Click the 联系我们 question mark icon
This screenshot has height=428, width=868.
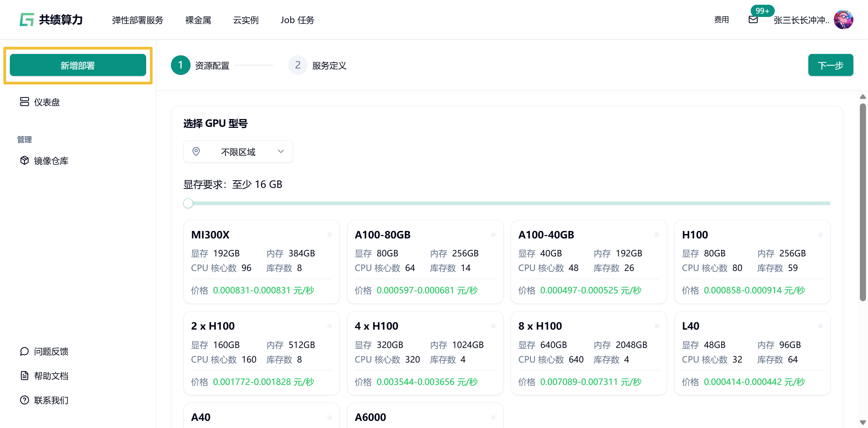coord(24,400)
